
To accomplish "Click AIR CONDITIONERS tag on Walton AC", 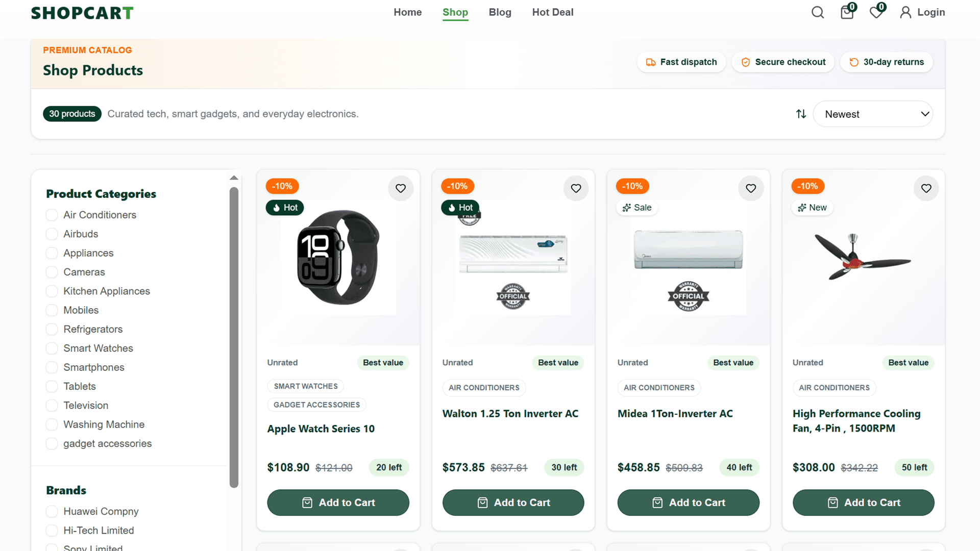I will coord(484,388).
